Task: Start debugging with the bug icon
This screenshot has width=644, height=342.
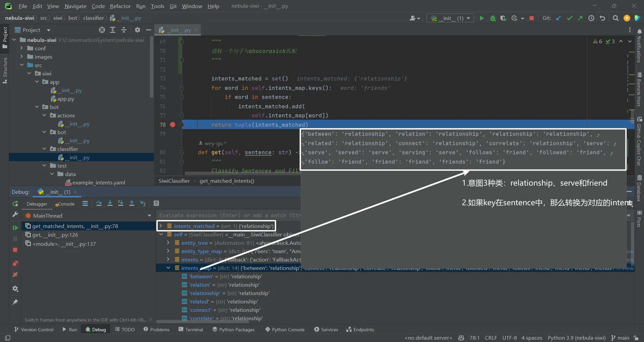Action: pos(493,18)
